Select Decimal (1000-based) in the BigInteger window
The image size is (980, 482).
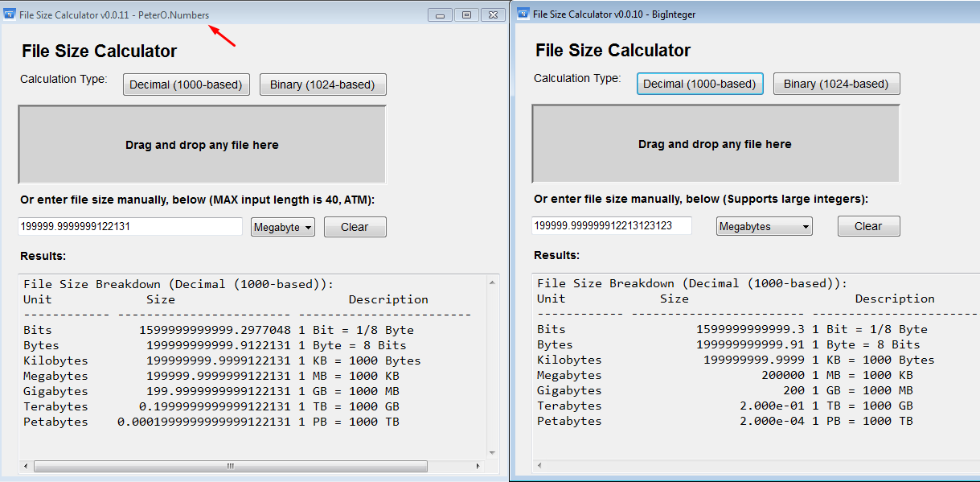coord(699,84)
